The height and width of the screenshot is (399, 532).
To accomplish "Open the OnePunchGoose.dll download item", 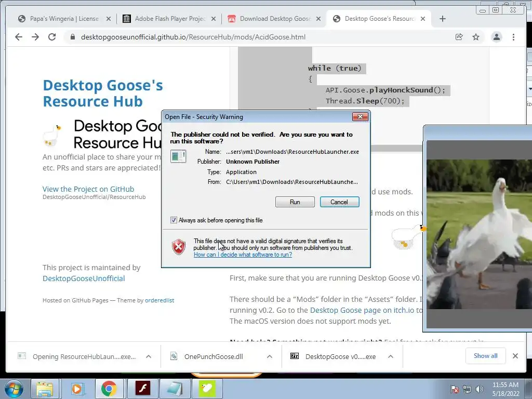I will [x=214, y=356].
